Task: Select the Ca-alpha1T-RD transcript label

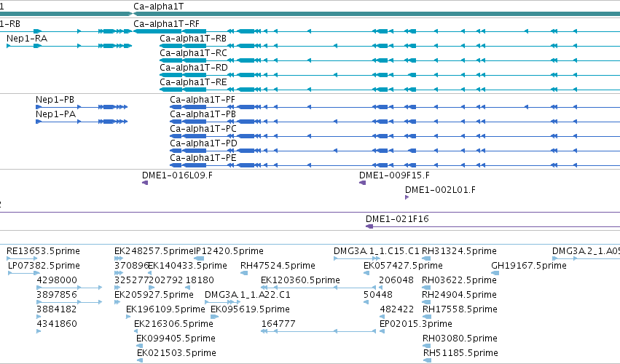Action: pos(194,68)
